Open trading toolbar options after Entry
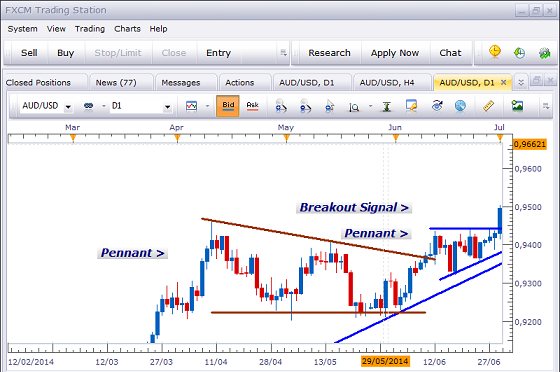Screen dimensions: 560x372 point(284,53)
